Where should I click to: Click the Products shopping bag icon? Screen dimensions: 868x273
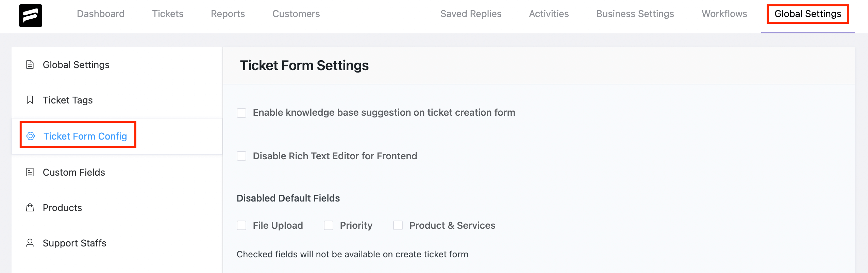coord(30,208)
